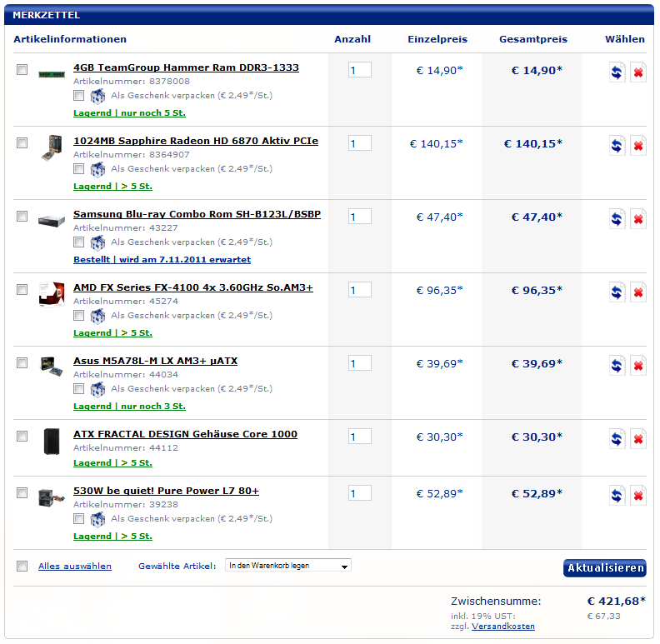This screenshot has height=644, width=660.
Task: Click gift box icon under Samsung Blu-ray Combo
Action: click(97, 243)
